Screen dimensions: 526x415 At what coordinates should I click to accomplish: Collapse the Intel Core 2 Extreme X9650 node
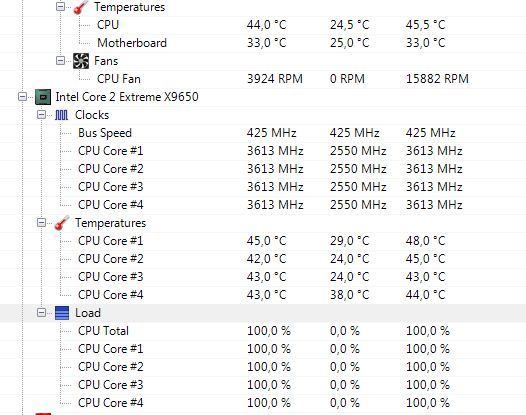click(x=22, y=97)
